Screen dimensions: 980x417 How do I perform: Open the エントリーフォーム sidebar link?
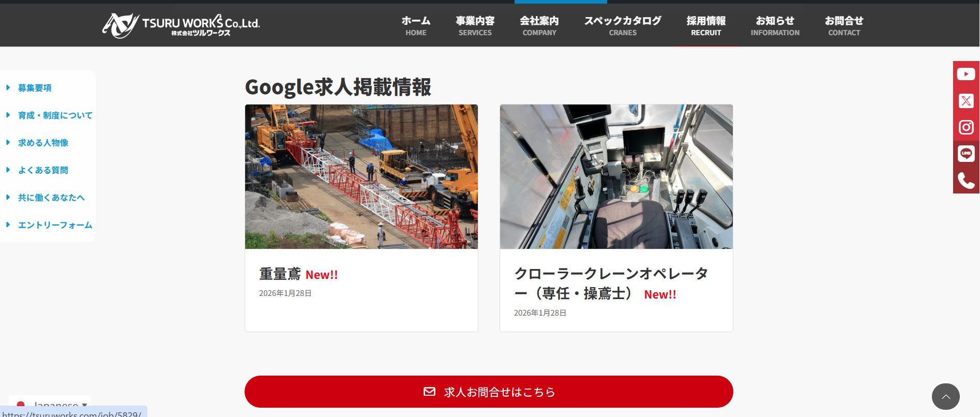(x=55, y=225)
